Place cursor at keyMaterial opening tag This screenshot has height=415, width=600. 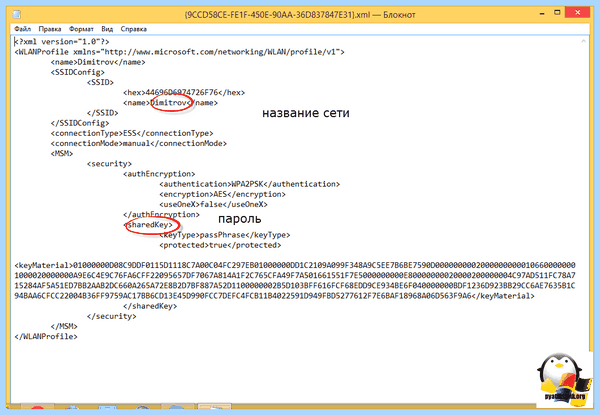(x=44, y=265)
